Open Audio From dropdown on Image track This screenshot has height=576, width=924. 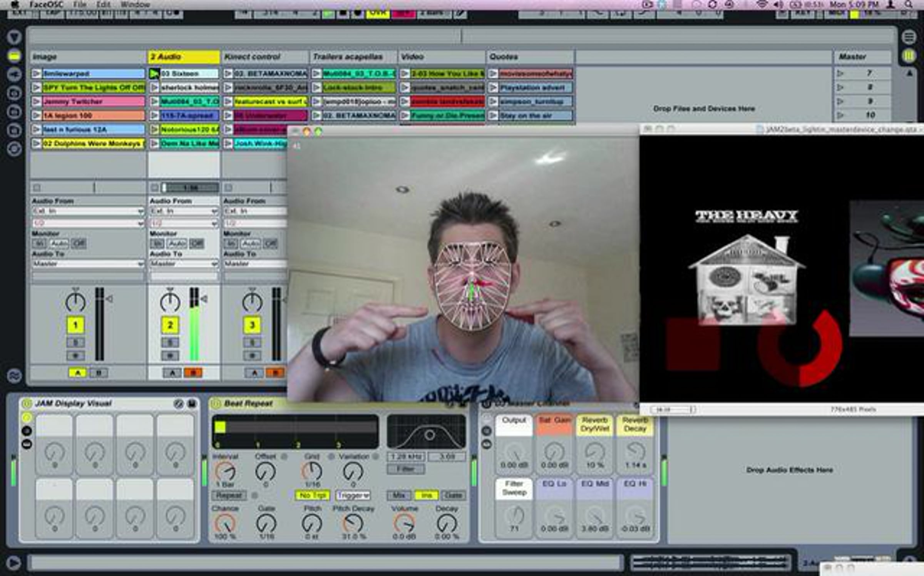pyautogui.click(x=88, y=211)
